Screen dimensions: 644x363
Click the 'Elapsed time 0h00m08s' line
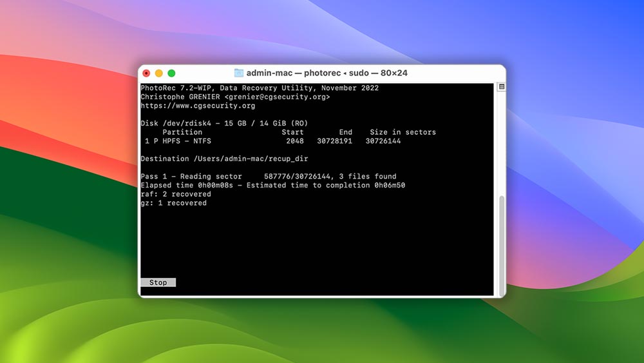pyautogui.click(x=272, y=186)
